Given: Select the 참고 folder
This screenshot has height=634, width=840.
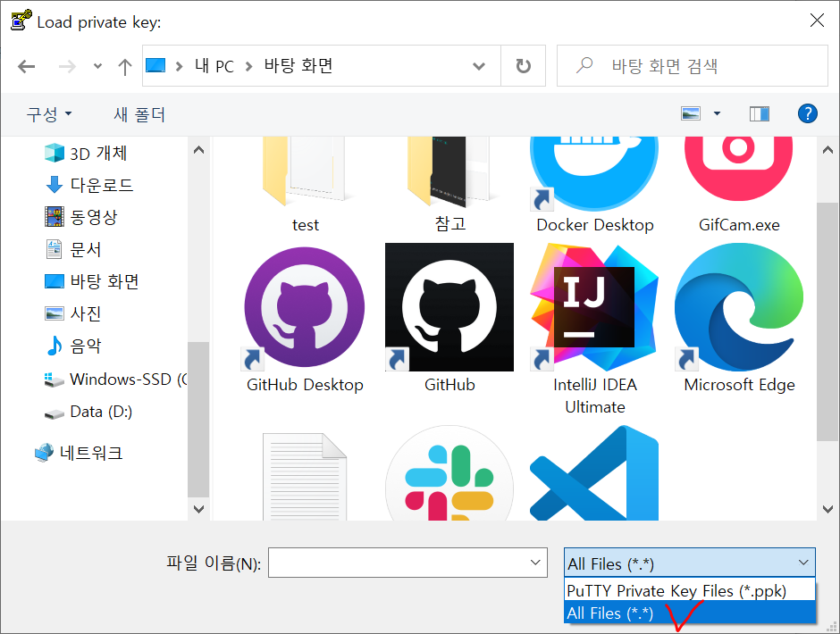Looking at the screenshot, I should (450, 185).
